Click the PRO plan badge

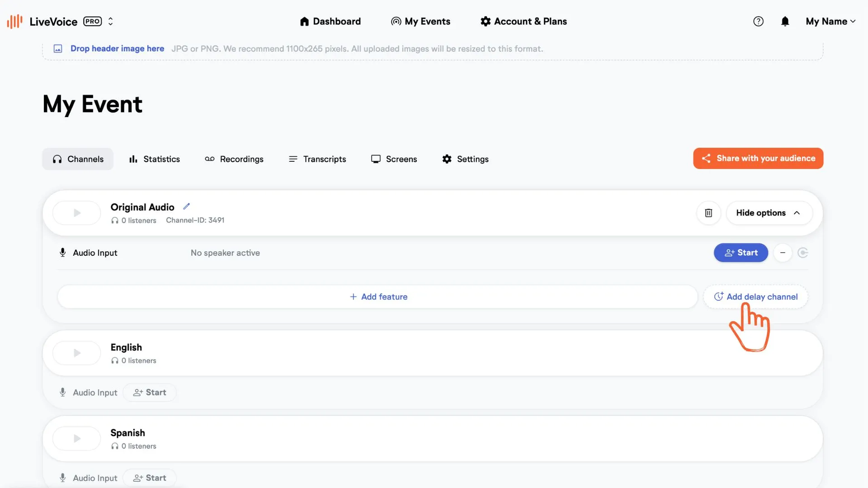pyautogui.click(x=93, y=21)
